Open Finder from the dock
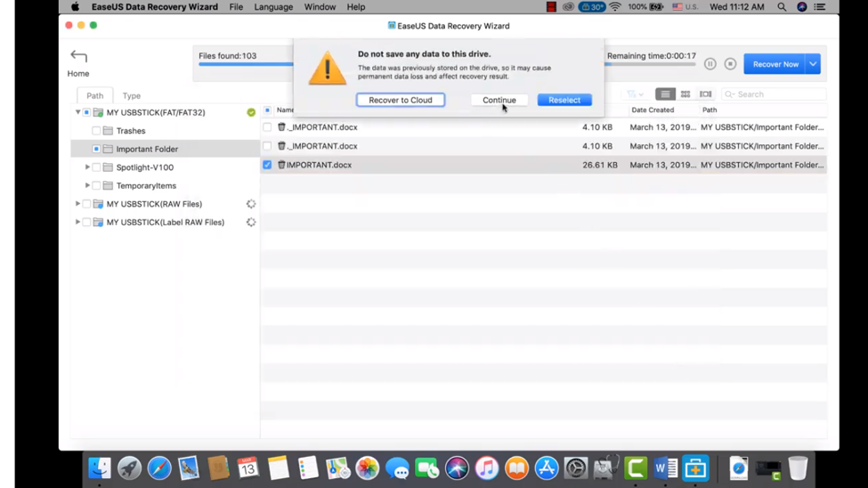 point(100,468)
